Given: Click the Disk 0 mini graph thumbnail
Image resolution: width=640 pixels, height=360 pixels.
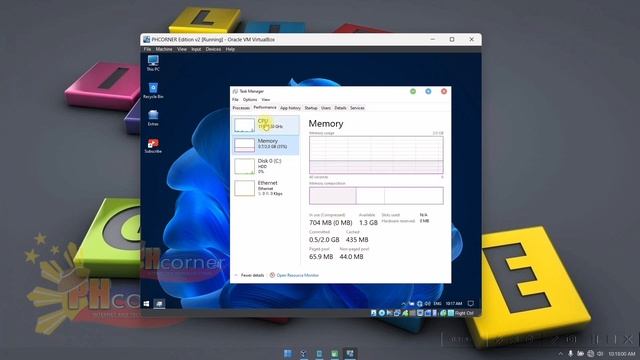Looking at the screenshot, I should point(244,167).
